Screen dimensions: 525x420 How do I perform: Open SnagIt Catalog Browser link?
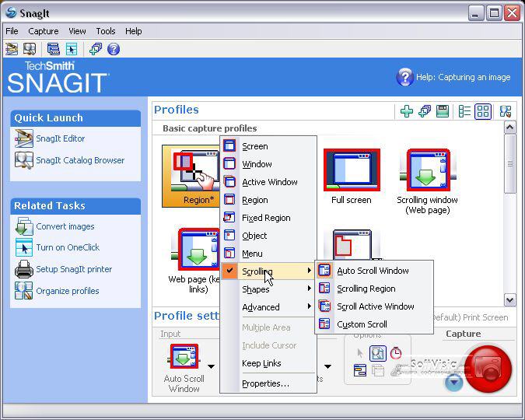(x=80, y=160)
